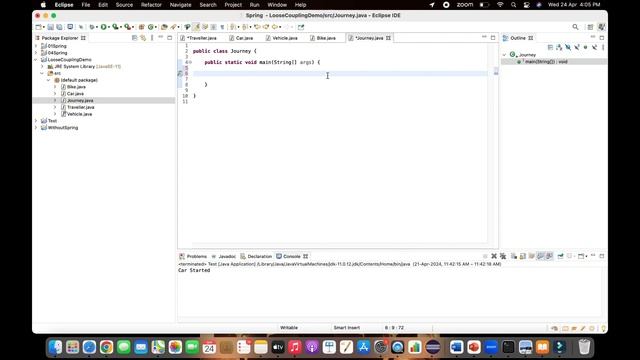The height and width of the screenshot is (360, 640).
Task: Click the Save All toolbar icon
Action: pos(59,27)
